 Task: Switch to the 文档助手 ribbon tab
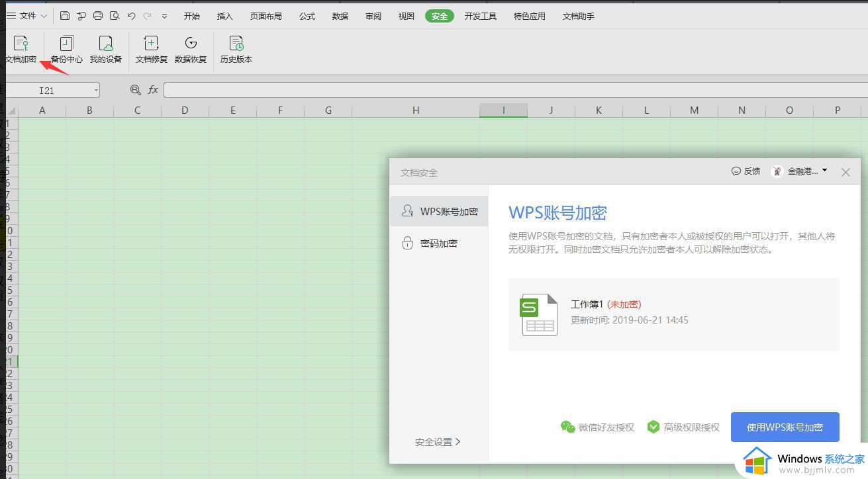pyautogui.click(x=579, y=16)
